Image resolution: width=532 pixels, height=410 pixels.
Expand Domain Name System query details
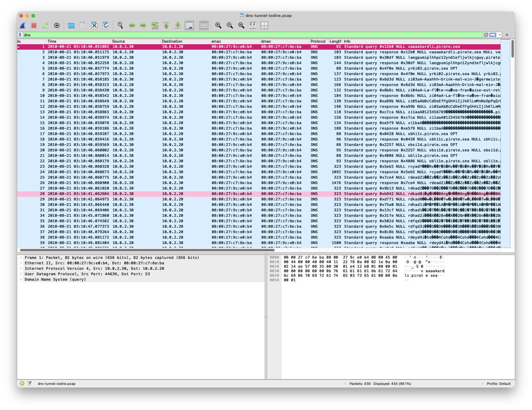click(x=21, y=279)
